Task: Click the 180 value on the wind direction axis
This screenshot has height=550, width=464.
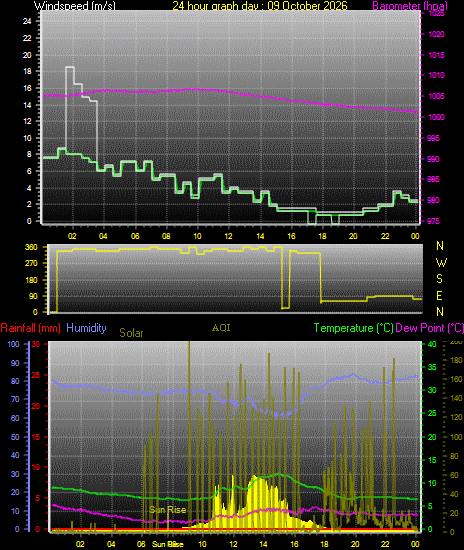Action: point(31,280)
